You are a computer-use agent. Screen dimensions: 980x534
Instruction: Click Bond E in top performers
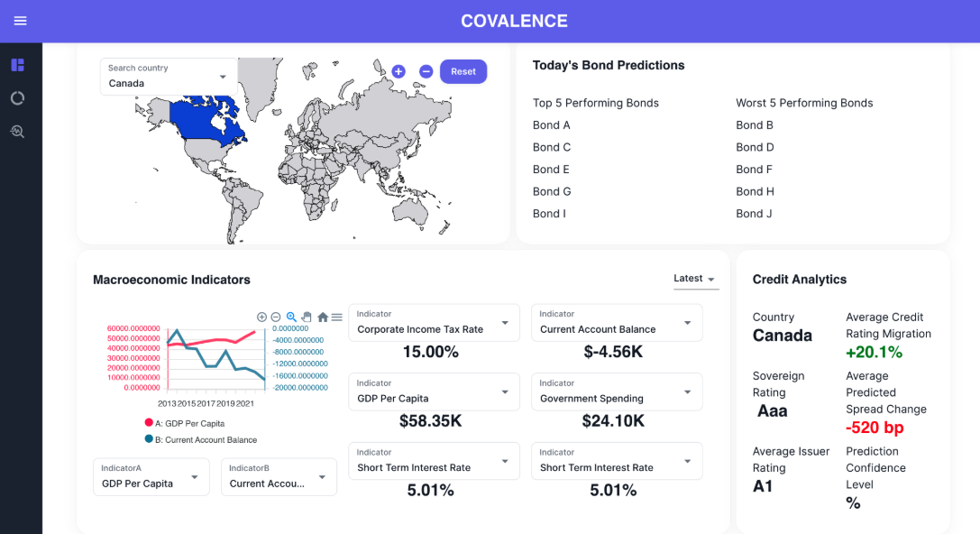pyautogui.click(x=551, y=170)
